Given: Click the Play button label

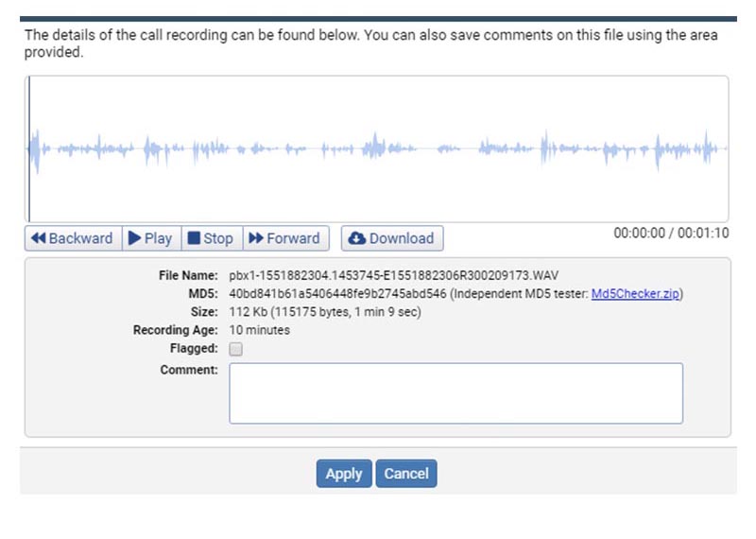Looking at the screenshot, I should [x=158, y=238].
